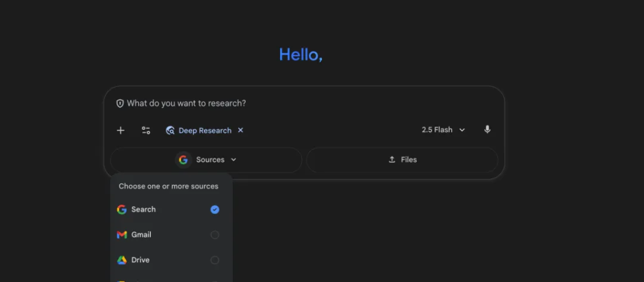Click the chevron next to 2.5 Flash

[x=462, y=130]
